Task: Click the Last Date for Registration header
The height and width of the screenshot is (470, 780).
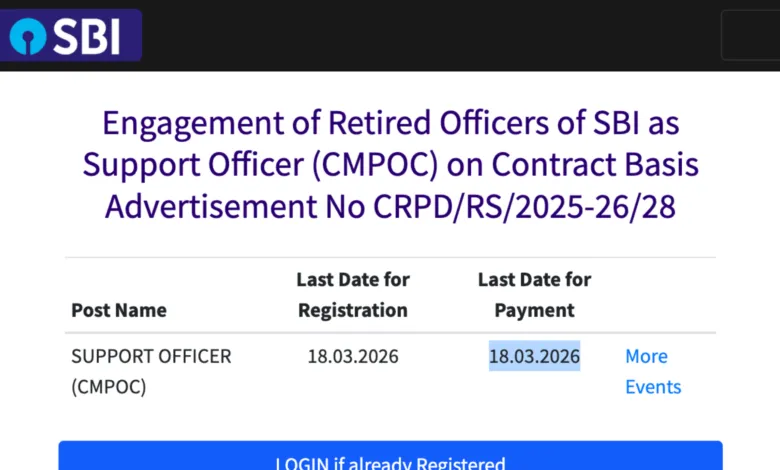Action: [353, 294]
